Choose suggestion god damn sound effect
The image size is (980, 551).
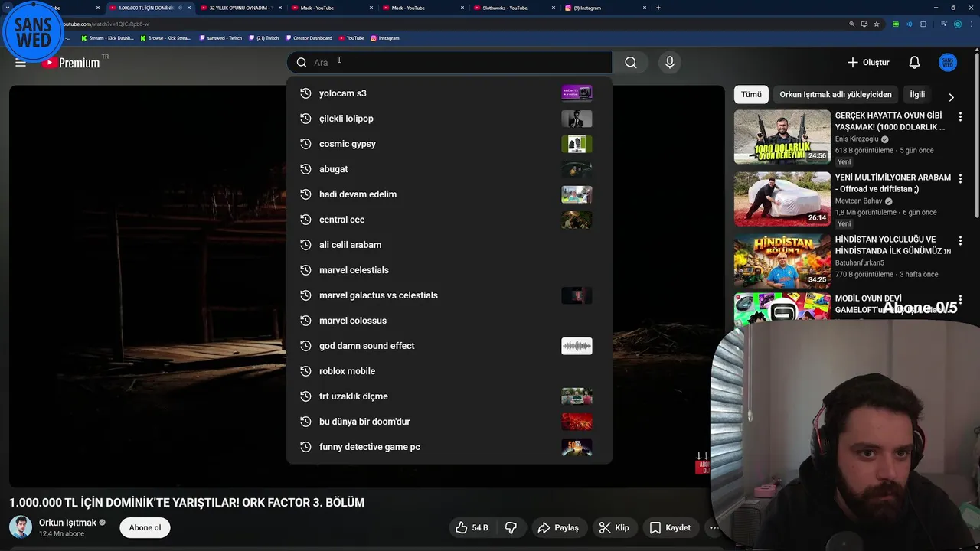coord(449,346)
